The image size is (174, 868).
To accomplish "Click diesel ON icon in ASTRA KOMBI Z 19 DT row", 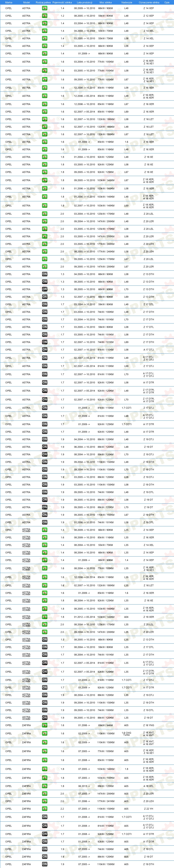I will (45, 718).
